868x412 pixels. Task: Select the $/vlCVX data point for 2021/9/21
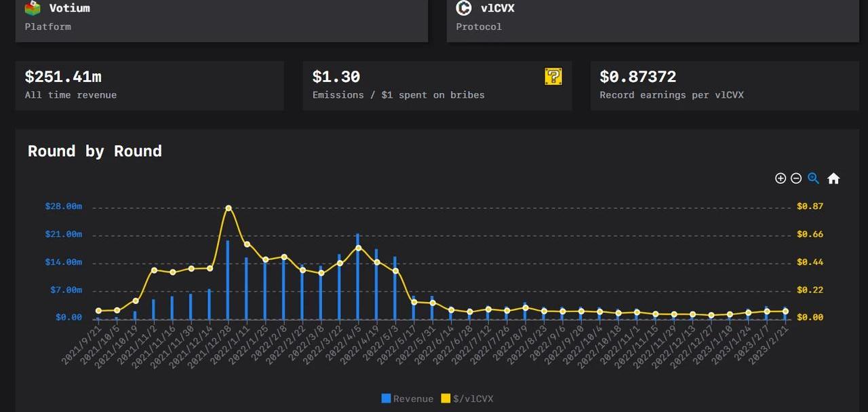click(x=98, y=311)
